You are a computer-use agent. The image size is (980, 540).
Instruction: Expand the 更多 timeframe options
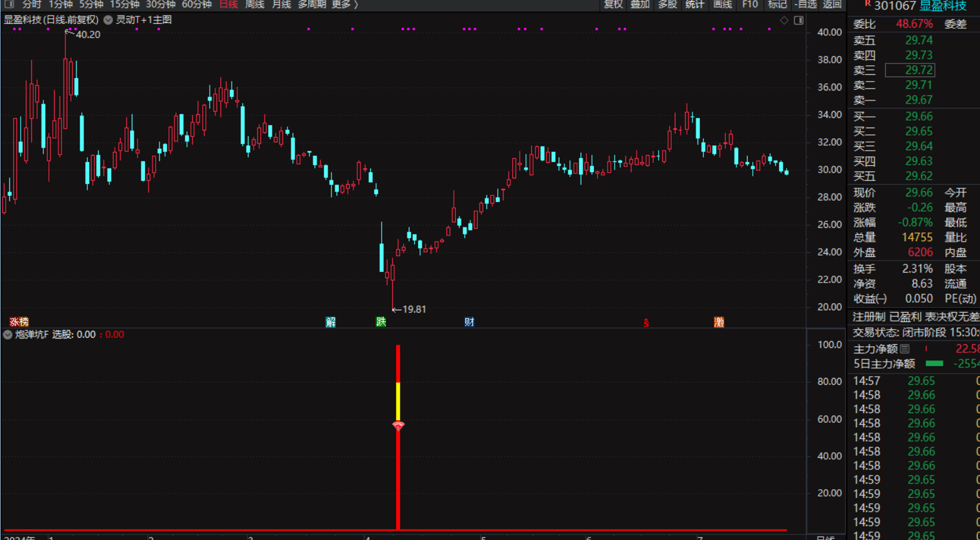[x=345, y=4]
